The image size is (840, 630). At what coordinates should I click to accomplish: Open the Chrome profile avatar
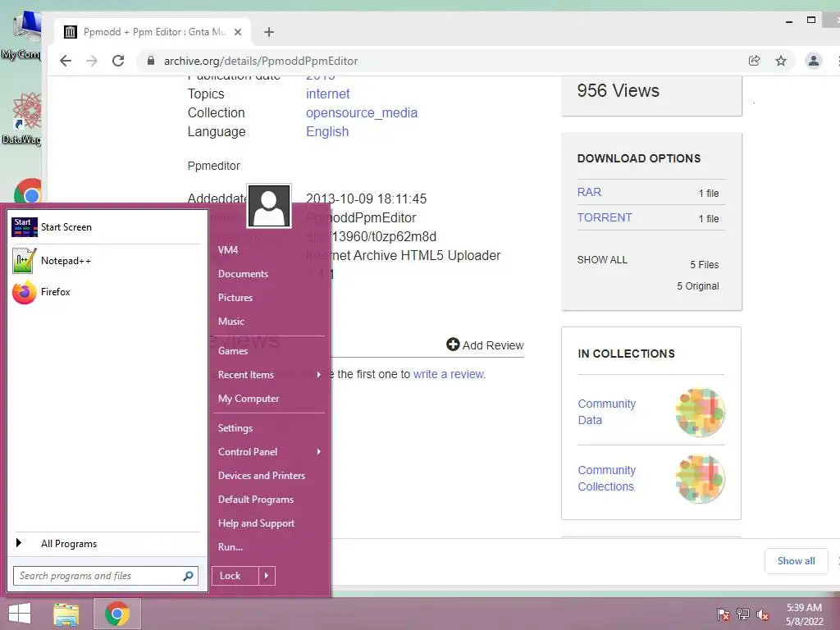click(813, 61)
